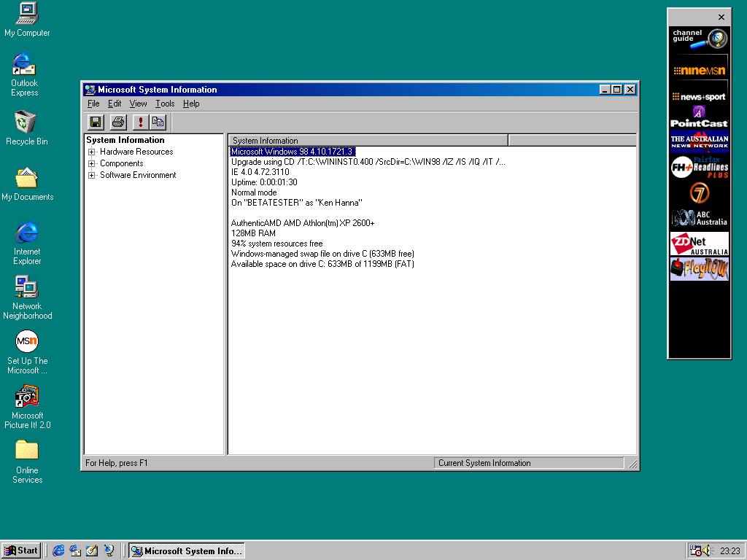Close the Channel Bar
This screenshot has width=747, height=560.
pyautogui.click(x=721, y=17)
